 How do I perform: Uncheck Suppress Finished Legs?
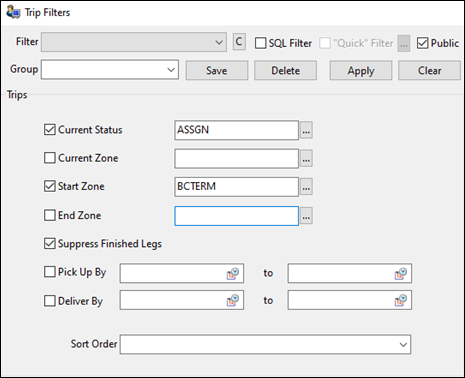pos(50,244)
